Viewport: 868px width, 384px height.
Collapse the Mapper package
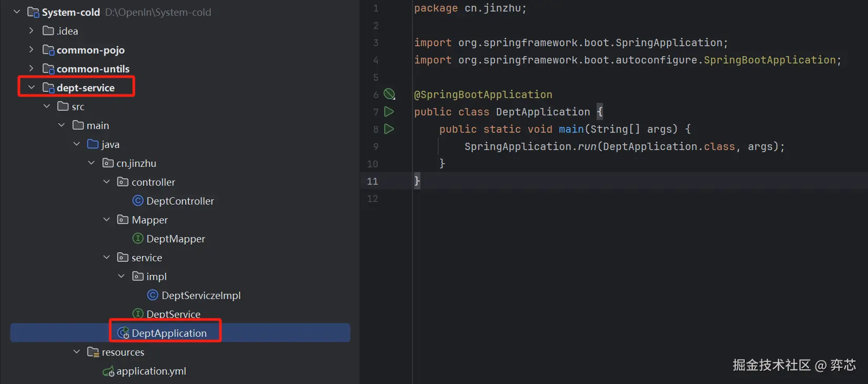[x=107, y=219]
